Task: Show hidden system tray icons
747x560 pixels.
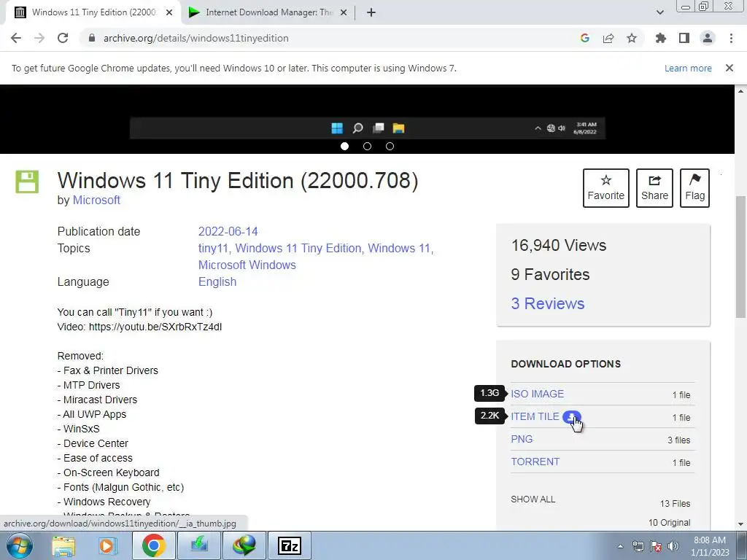Action: coord(620,546)
